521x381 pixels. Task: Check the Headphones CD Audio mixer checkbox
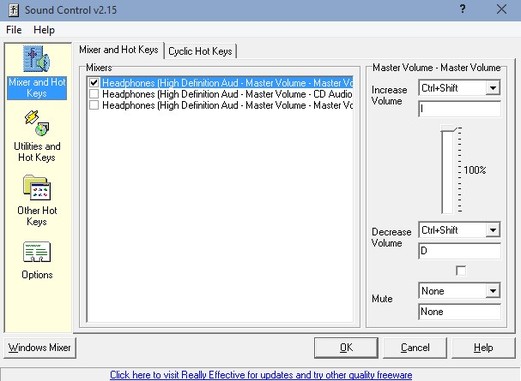tap(94, 94)
